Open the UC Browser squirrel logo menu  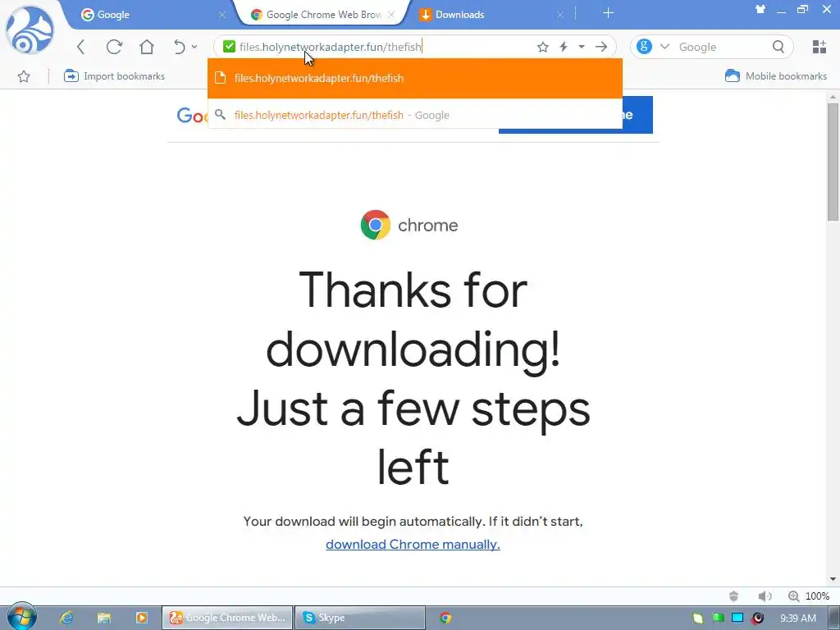tap(30, 30)
